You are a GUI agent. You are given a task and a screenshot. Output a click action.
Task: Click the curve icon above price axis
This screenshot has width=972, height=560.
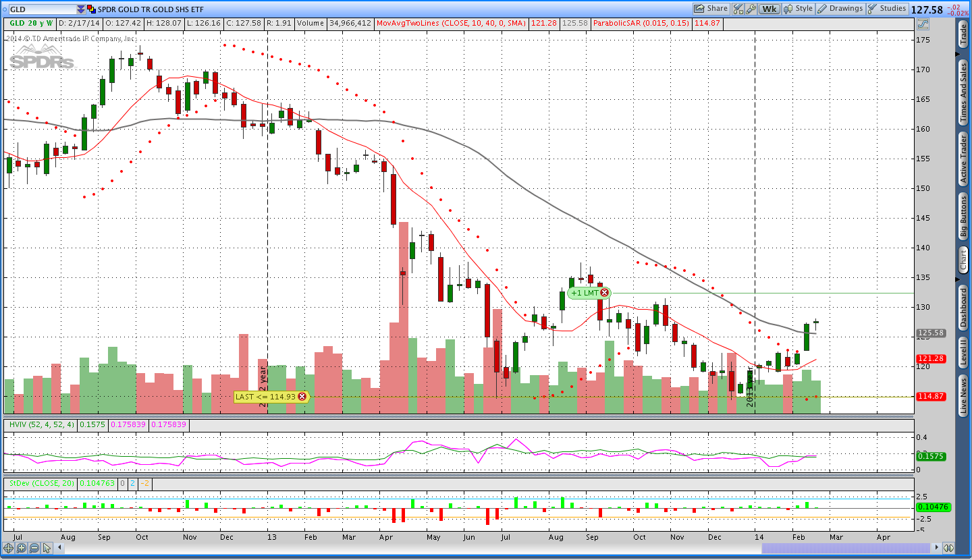point(923,24)
